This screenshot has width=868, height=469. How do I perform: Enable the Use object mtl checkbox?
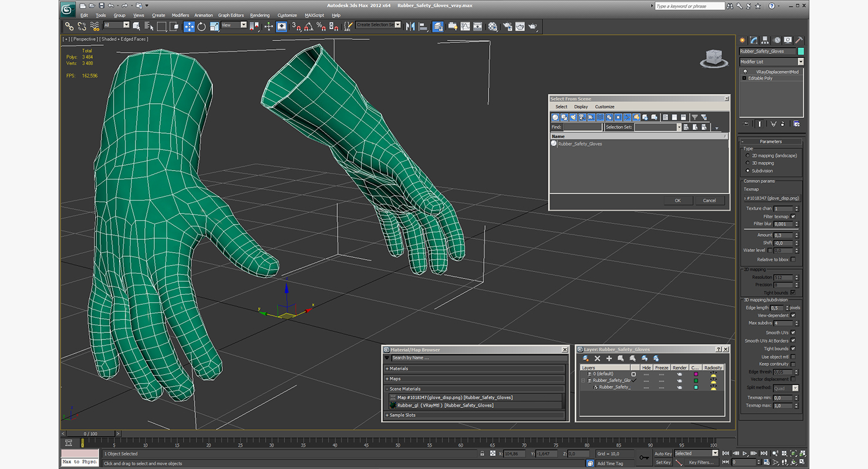793,356
